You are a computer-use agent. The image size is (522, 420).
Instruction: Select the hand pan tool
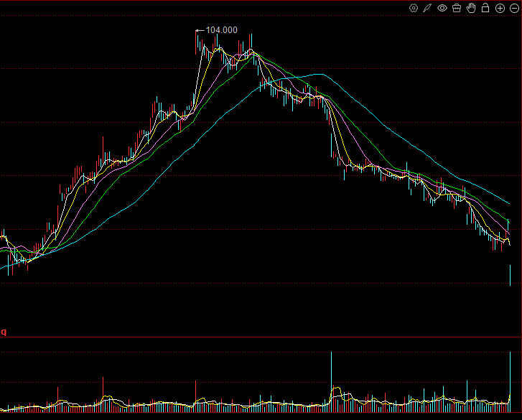click(471, 8)
